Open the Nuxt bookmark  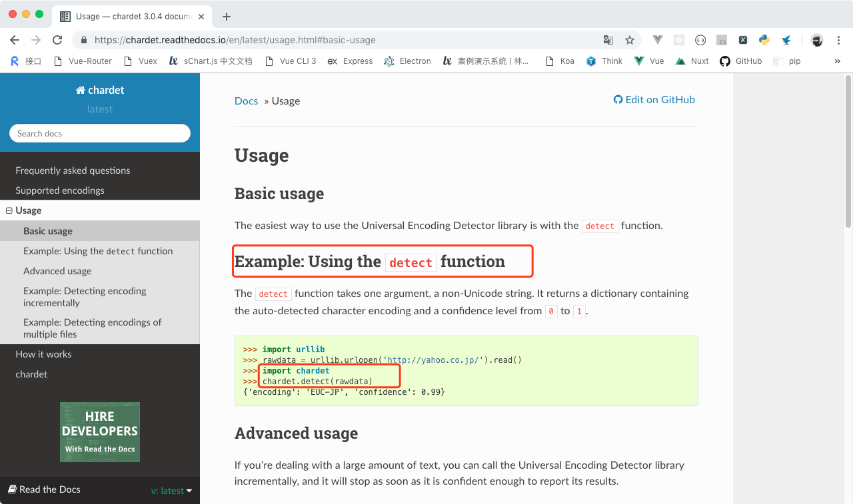[692, 61]
